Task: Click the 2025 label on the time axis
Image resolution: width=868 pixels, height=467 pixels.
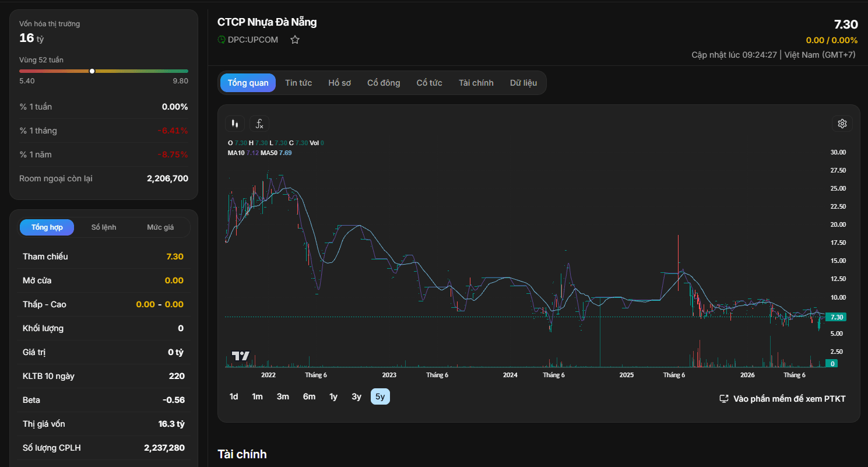Action: pyautogui.click(x=627, y=375)
